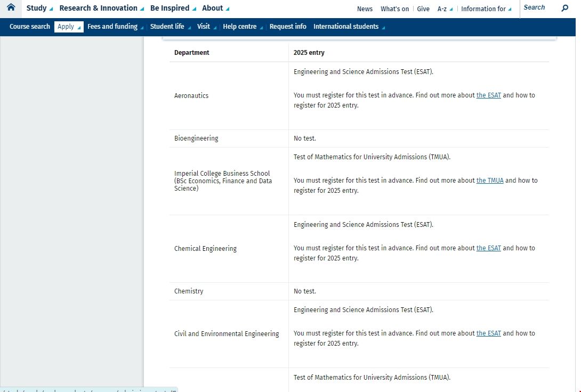Follow the TMUA link for Business School

(x=489, y=181)
